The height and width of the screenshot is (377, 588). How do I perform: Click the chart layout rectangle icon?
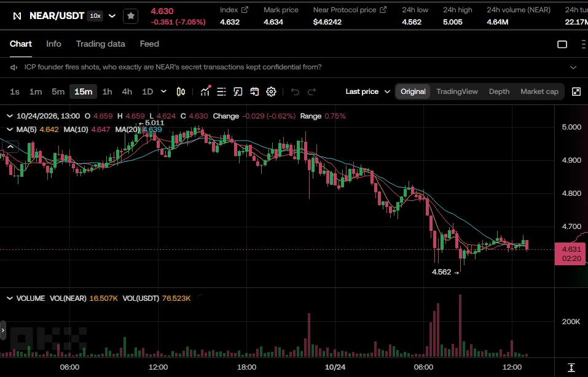tap(562, 44)
